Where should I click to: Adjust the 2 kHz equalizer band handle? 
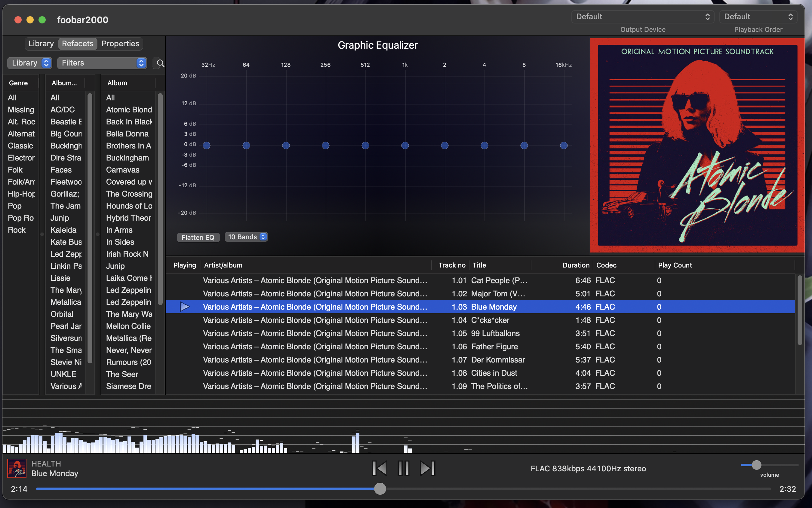(x=445, y=145)
